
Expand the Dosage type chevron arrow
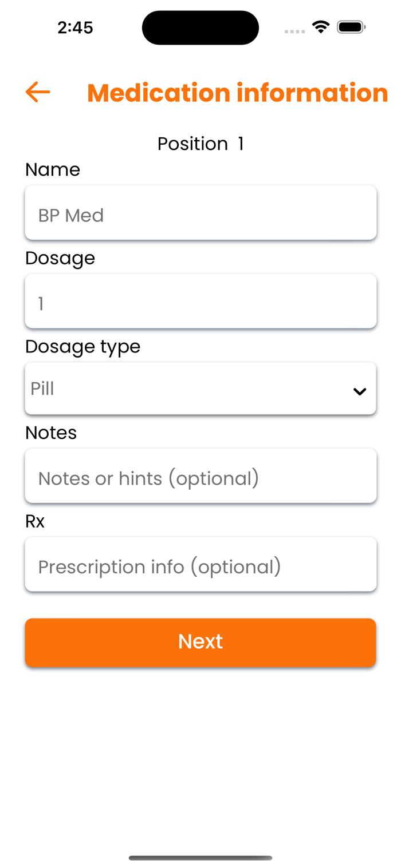pos(360,391)
